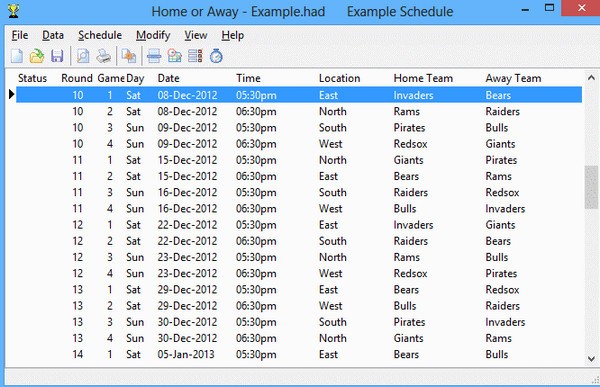The width and height of the screenshot is (600, 387).
Task: Click the blue stopwatch toolbar icon
Action: pos(216,56)
